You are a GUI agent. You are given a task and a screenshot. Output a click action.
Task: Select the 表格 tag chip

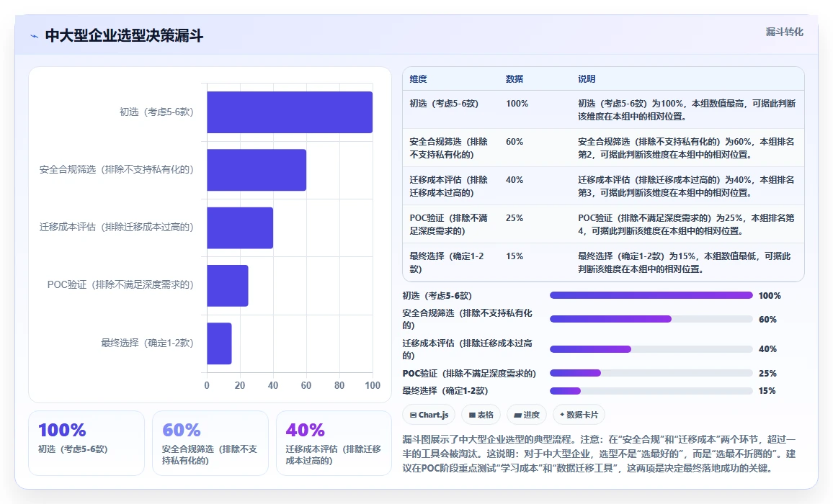coord(481,415)
